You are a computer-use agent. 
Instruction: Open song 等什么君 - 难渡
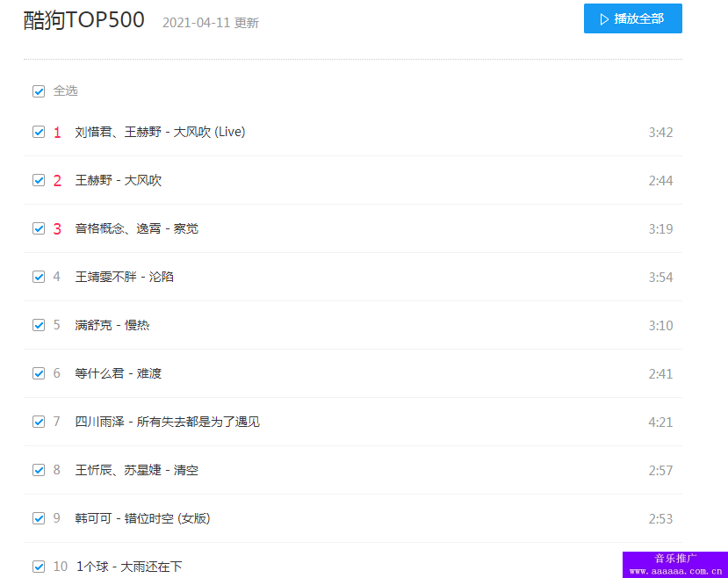click(x=119, y=373)
